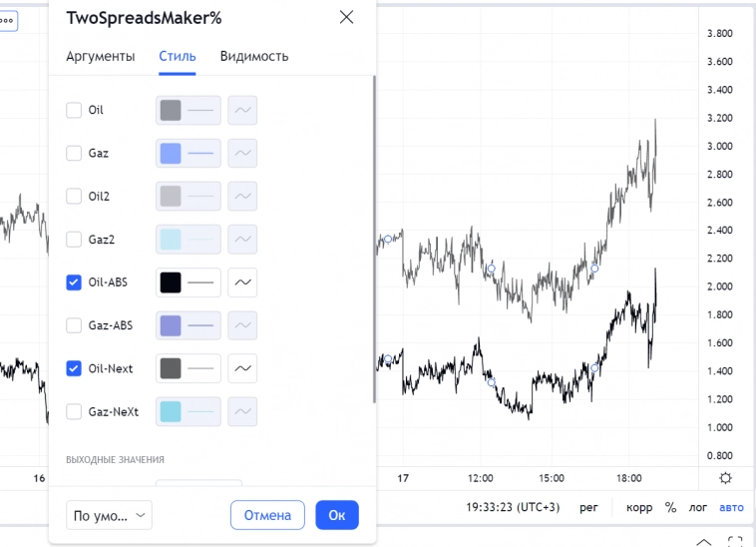Expand the 'По умо...' defaults dropdown

coord(109,515)
